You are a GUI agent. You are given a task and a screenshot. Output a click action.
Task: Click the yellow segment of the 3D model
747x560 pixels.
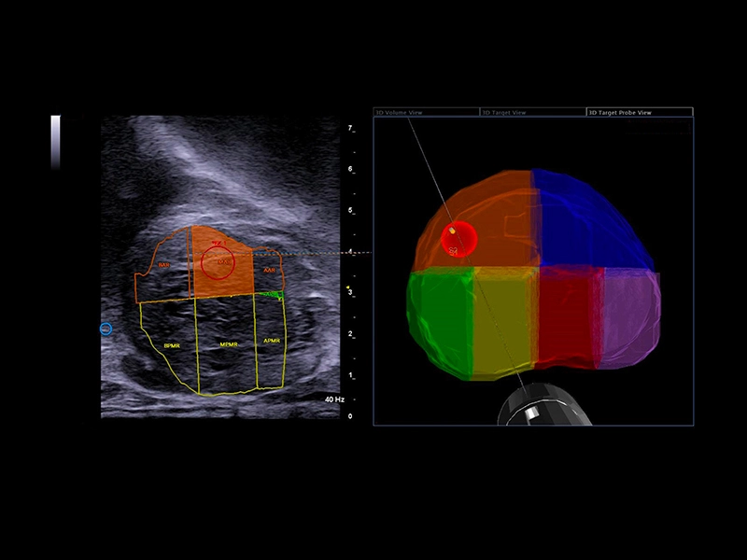[x=502, y=322]
